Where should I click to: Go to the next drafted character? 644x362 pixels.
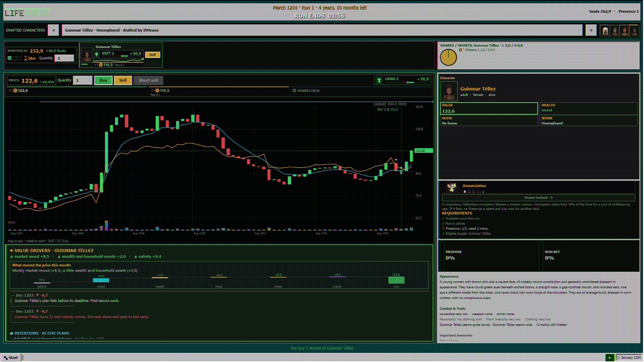tap(591, 30)
